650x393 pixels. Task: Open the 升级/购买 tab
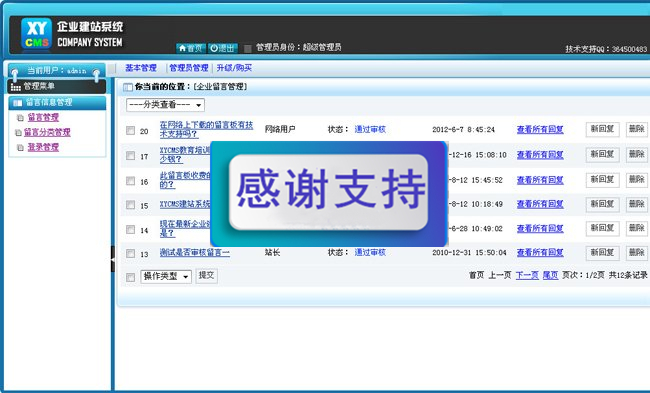pyautogui.click(x=234, y=68)
